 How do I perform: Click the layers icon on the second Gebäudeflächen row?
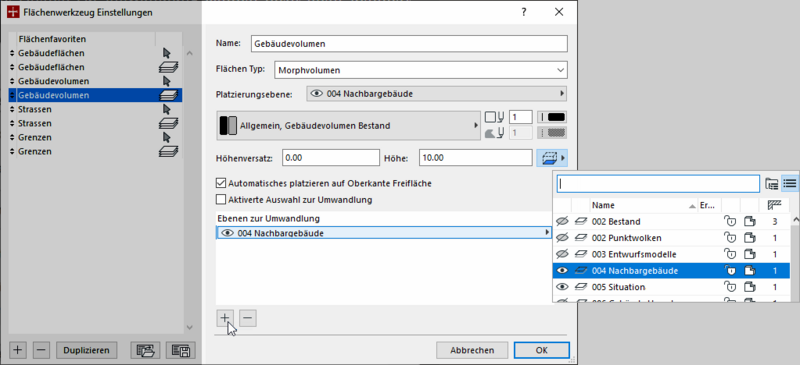(x=168, y=67)
